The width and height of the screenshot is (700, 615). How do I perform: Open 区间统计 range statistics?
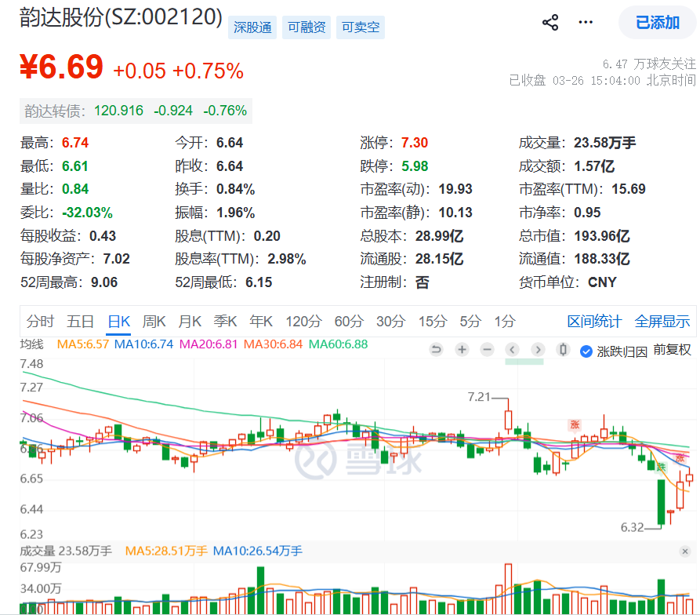(594, 321)
